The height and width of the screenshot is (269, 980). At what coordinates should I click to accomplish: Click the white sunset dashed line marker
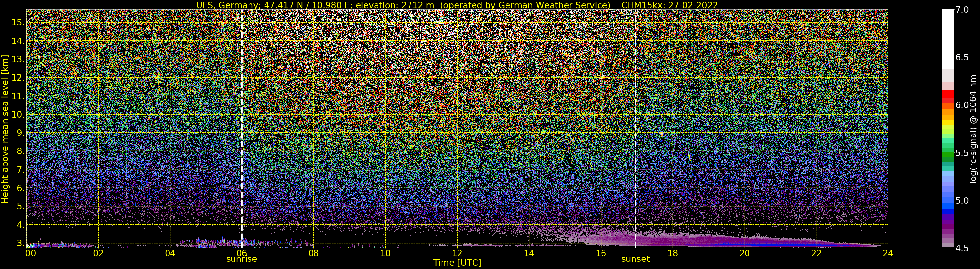tap(636, 129)
